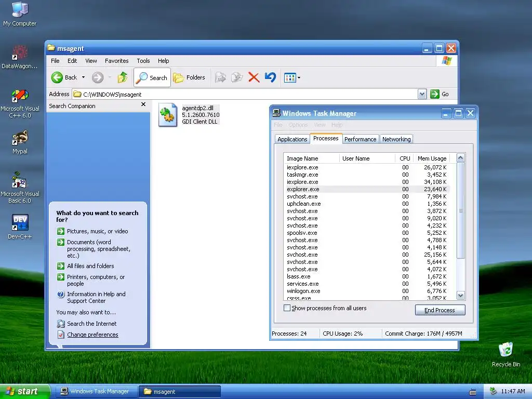Click the Forward arrow in Explorer toolbar
532x399 pixels.
click(98, 78)
